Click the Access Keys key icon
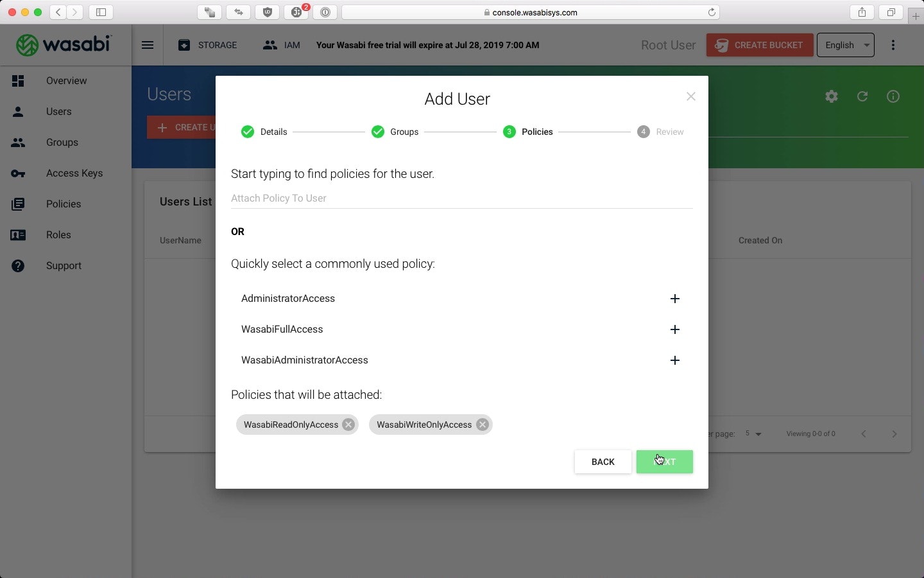This screenshot has height=578, width=924. (x=18, y=173)
